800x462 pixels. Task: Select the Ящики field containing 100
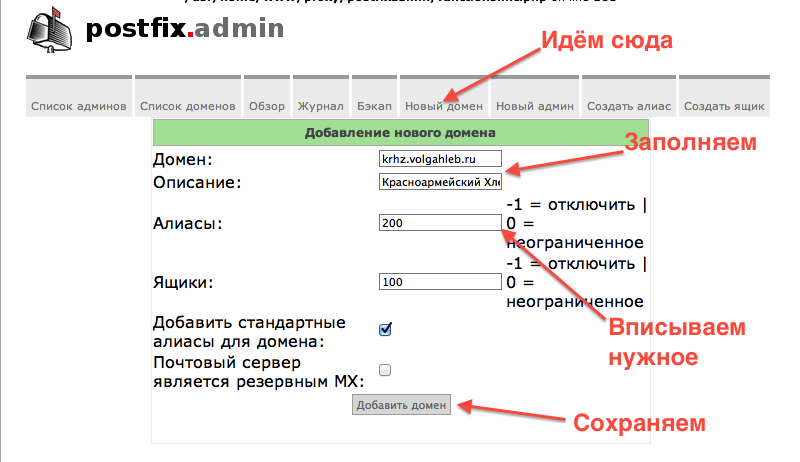pos(440,283)
